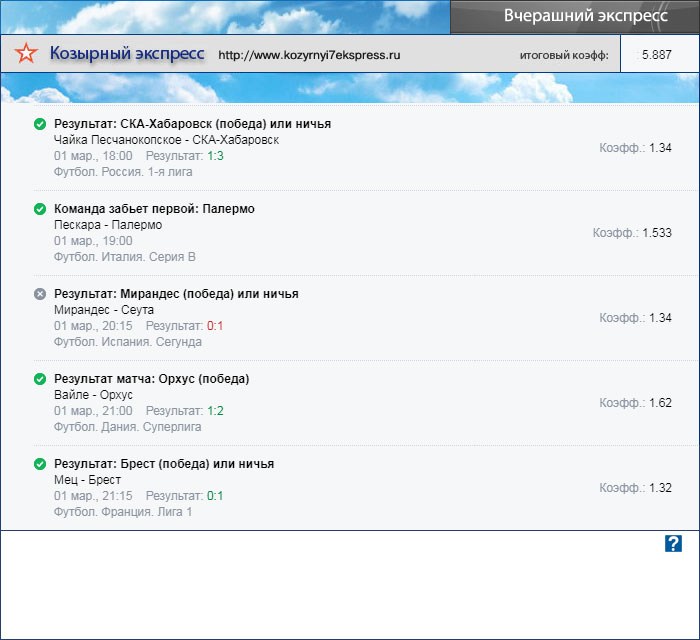Select the Вайле - Орхус match row
This screenshot has width=700, height=640.
point(93,395)
